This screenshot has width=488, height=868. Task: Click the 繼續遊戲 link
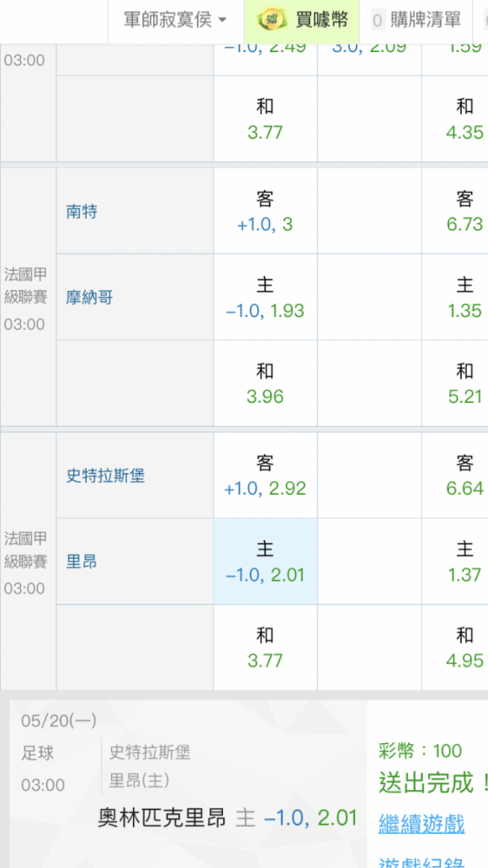[421, 823]
